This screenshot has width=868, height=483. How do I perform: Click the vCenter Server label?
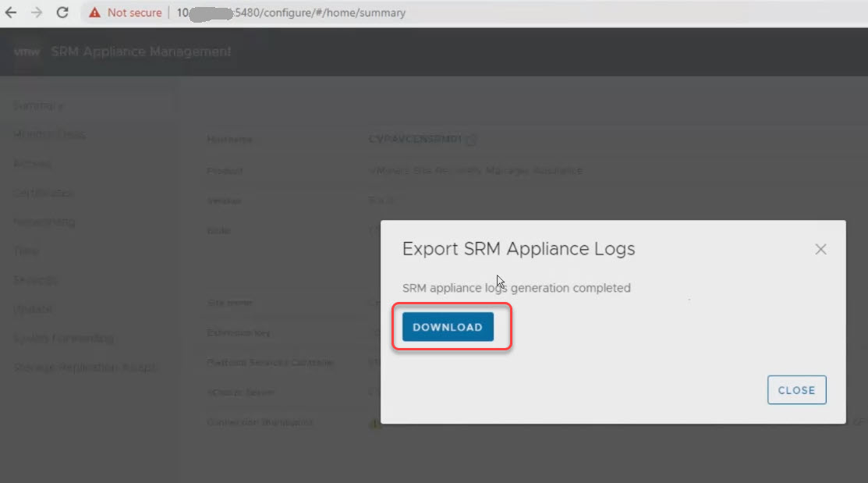click(x=240, y=392)
